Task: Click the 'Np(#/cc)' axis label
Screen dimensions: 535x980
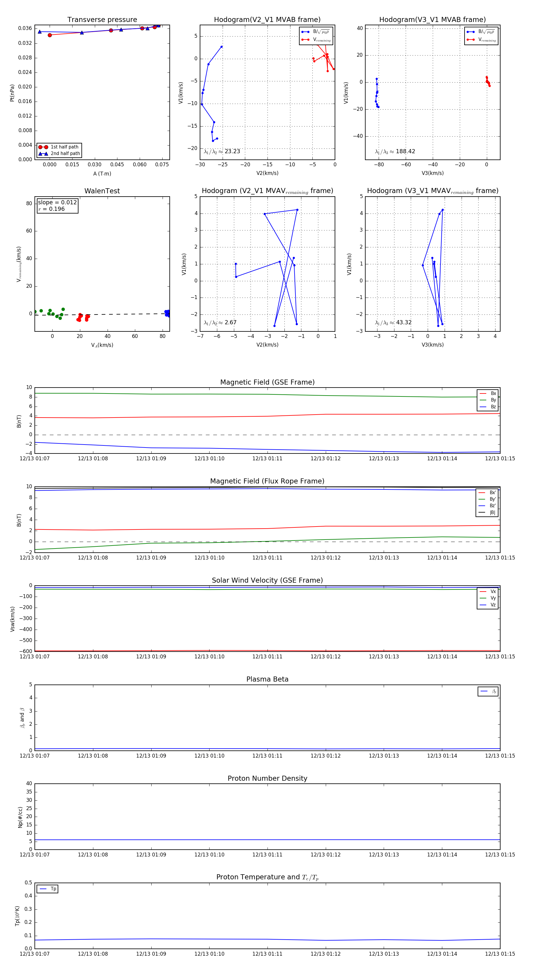Action: point(20,817)
